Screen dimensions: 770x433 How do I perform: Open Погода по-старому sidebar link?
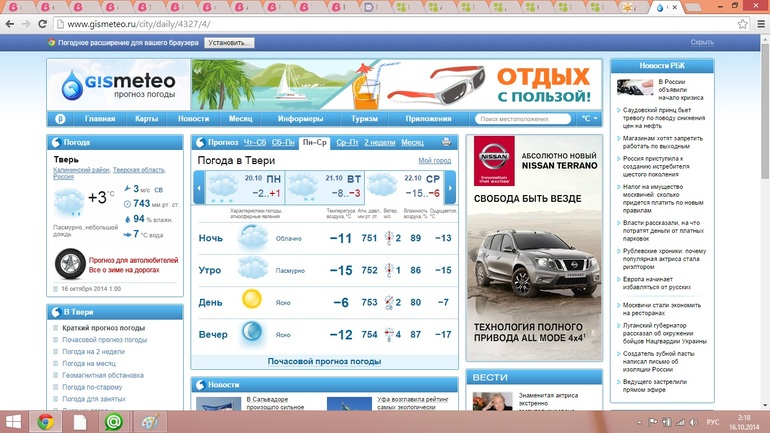point(92,387)
